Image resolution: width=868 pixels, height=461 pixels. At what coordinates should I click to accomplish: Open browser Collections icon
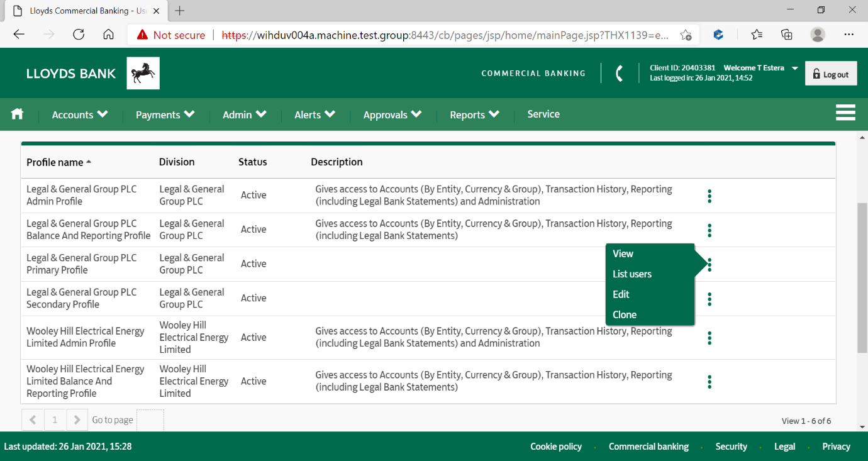click(x=787, y=35)
